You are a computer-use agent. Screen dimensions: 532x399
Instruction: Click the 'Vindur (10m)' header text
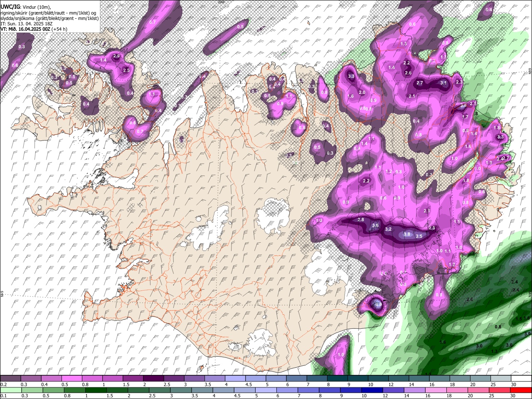[36, 7]
